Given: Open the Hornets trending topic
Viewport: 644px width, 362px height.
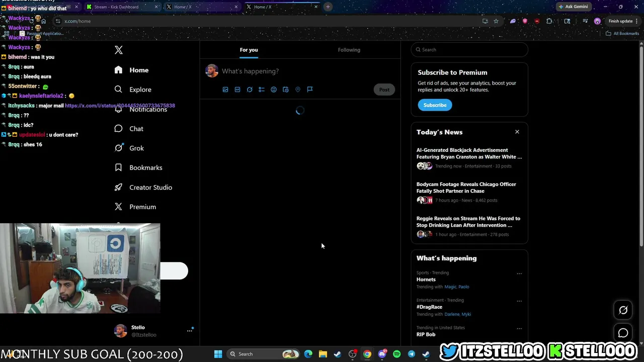Looking at the screenshot, I should click(x=426, y=280).
